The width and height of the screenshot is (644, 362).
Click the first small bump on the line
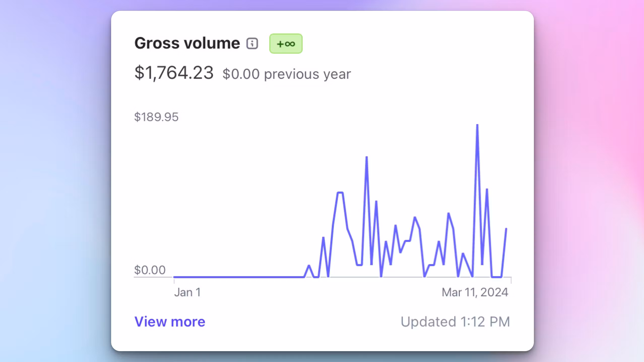click(309, 266)
